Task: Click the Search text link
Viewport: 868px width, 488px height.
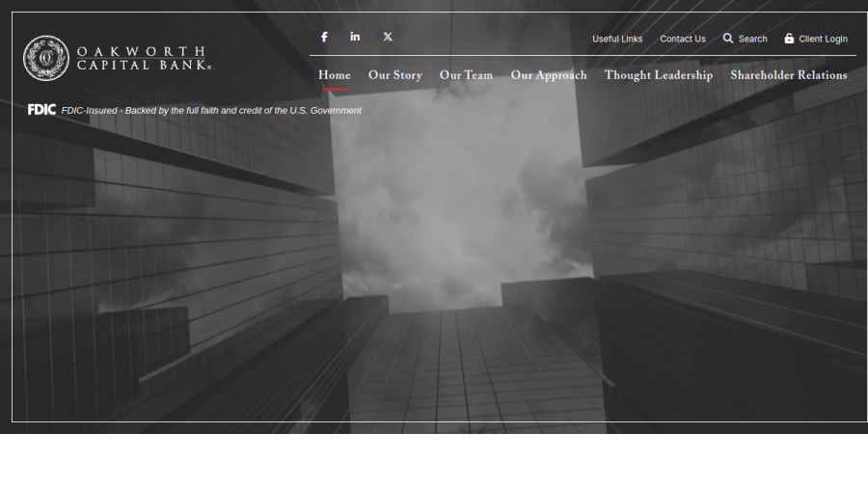Action: tap(753, 39)
